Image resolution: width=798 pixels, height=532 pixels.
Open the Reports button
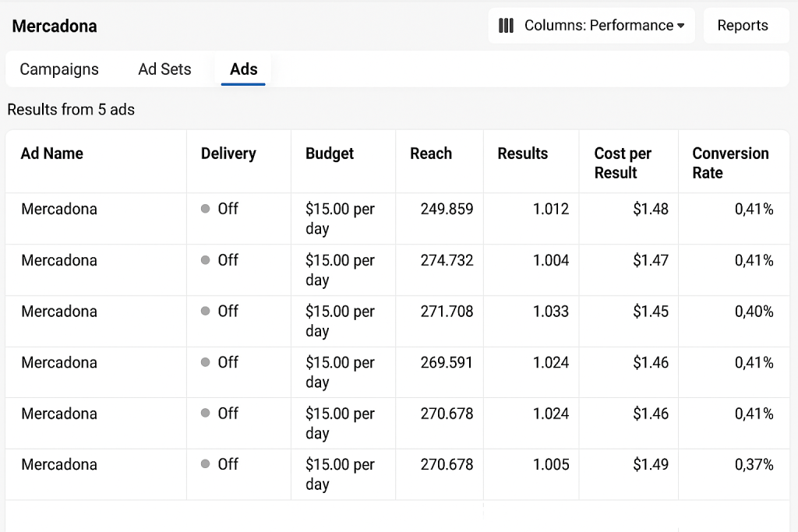[x=742, y=26]
